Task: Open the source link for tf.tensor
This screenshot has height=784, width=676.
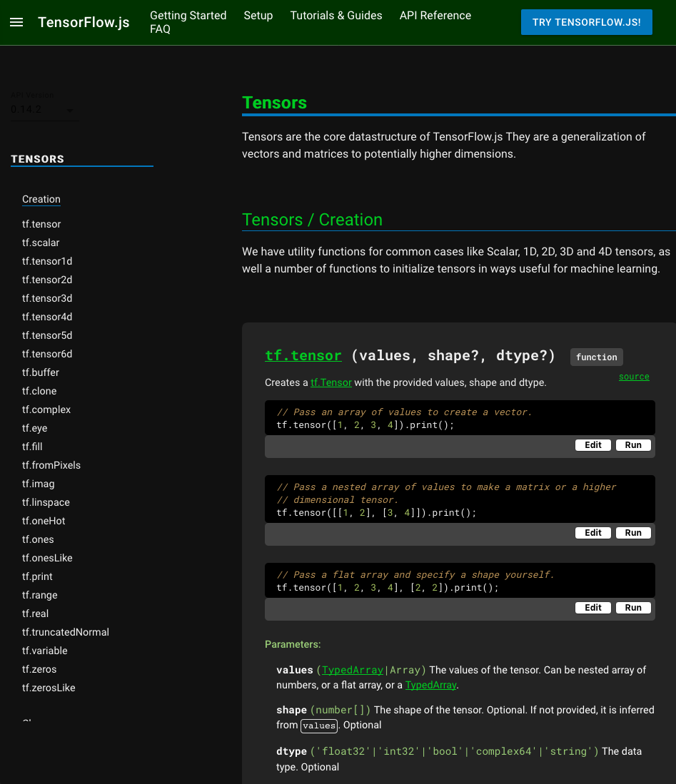Action: [x=634, y=376]
